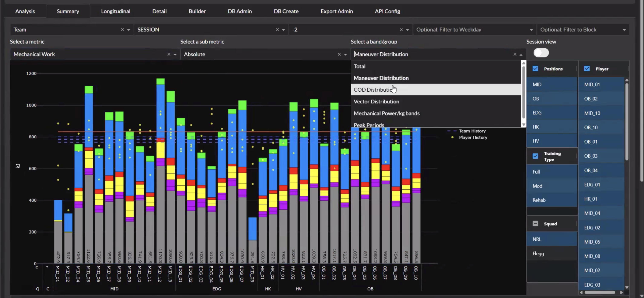Choose COD Distribution from the list
644x298 pixels.
[372, 90]
